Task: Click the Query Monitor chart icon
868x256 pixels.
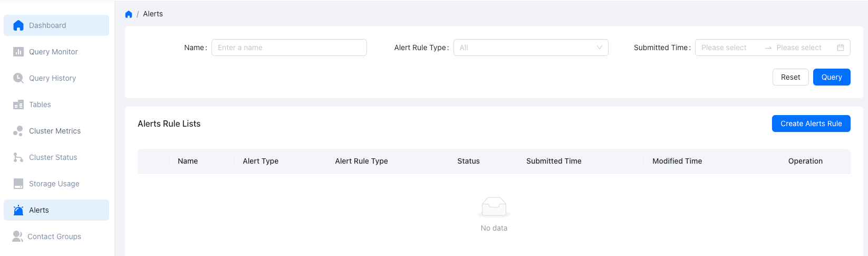Action: point(18,52)
